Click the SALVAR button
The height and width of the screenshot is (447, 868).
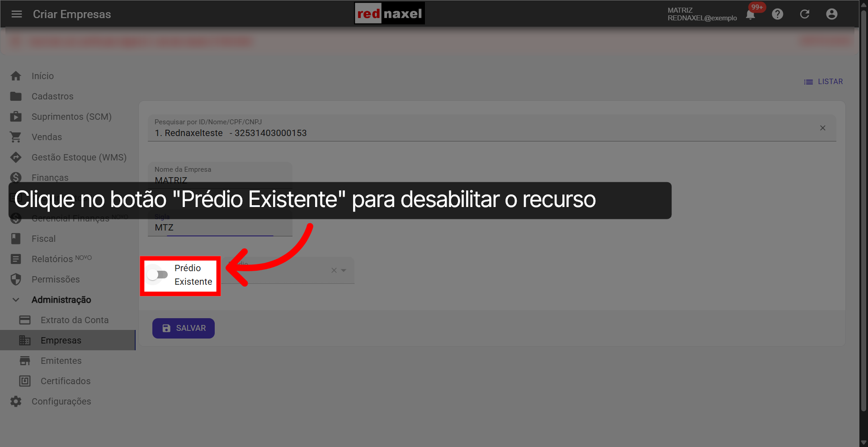184,328
